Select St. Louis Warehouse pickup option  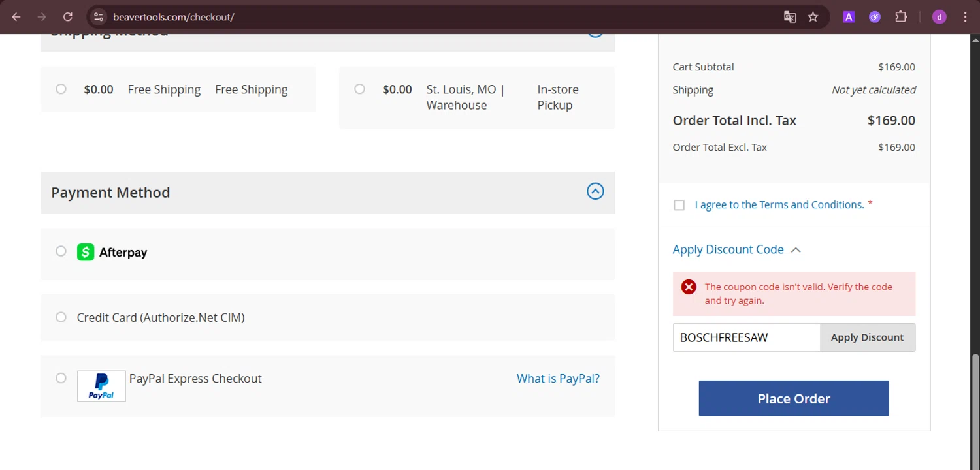coord(359,89)
